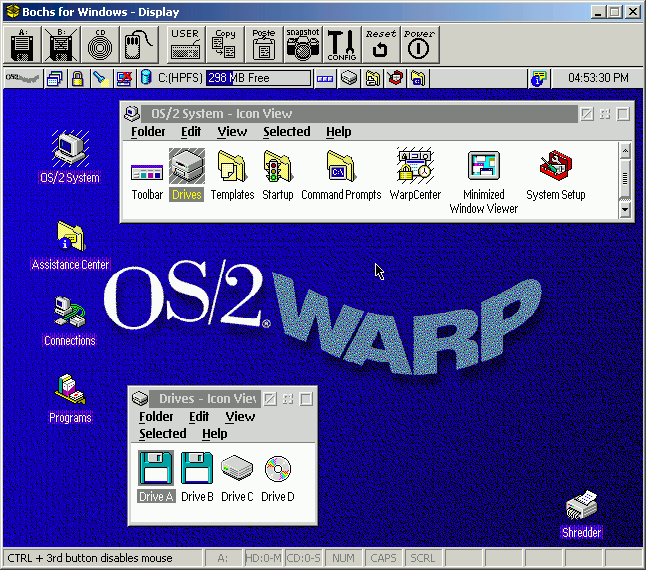This screenshot has height=570, width=646.
Task: Click the 298 MB Free disk space bar
Action: pyautogui.click(x=258, y=78)
